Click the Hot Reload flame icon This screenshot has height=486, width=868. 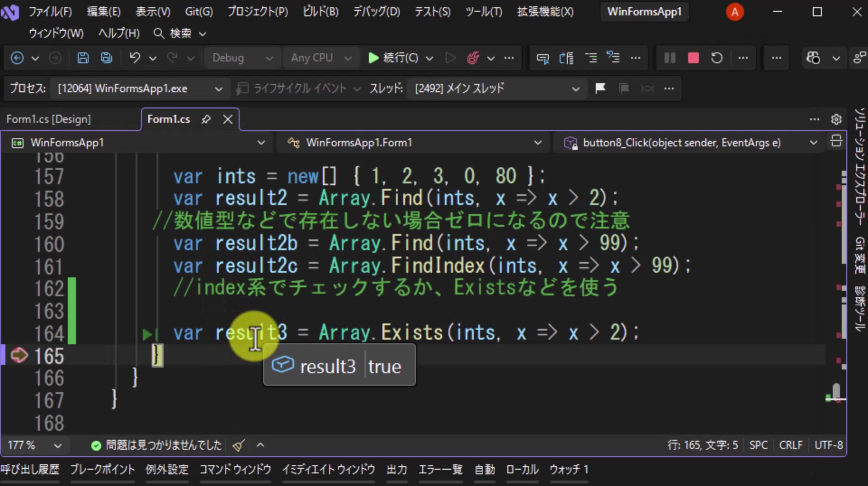coord(473,58)
